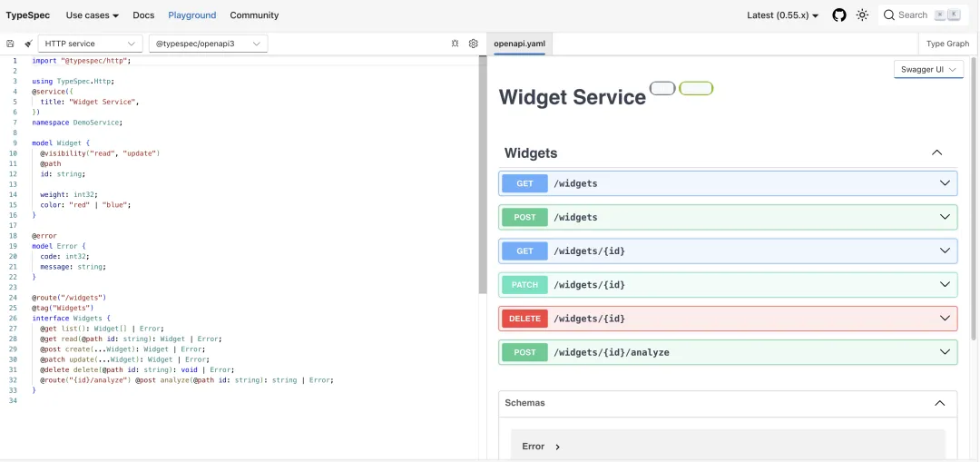
Task: Expand the Error schema arrow
Action: click(x=557, y=447)
